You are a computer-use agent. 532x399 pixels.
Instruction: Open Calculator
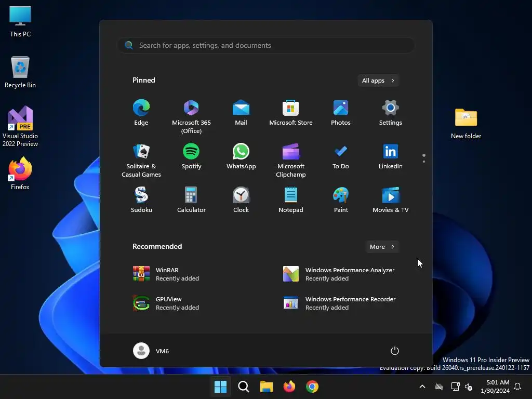(x=191, y=200)
